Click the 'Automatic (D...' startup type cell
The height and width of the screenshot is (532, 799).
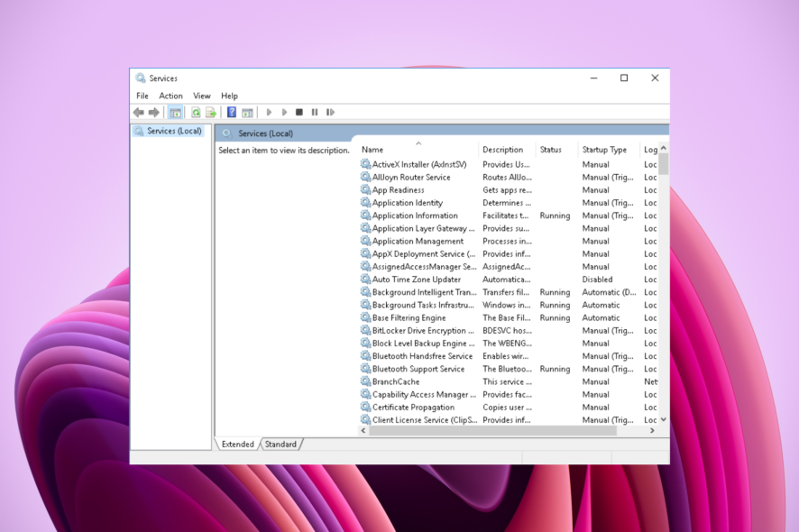point(609,292)
